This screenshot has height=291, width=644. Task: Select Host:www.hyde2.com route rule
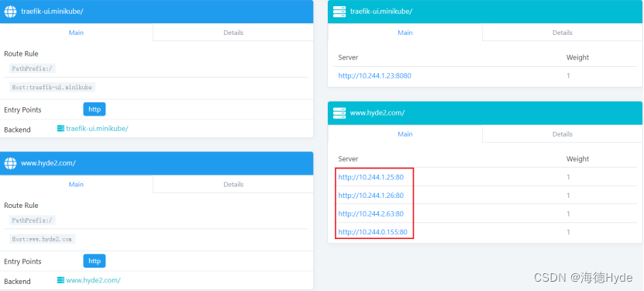pos(43,239)
